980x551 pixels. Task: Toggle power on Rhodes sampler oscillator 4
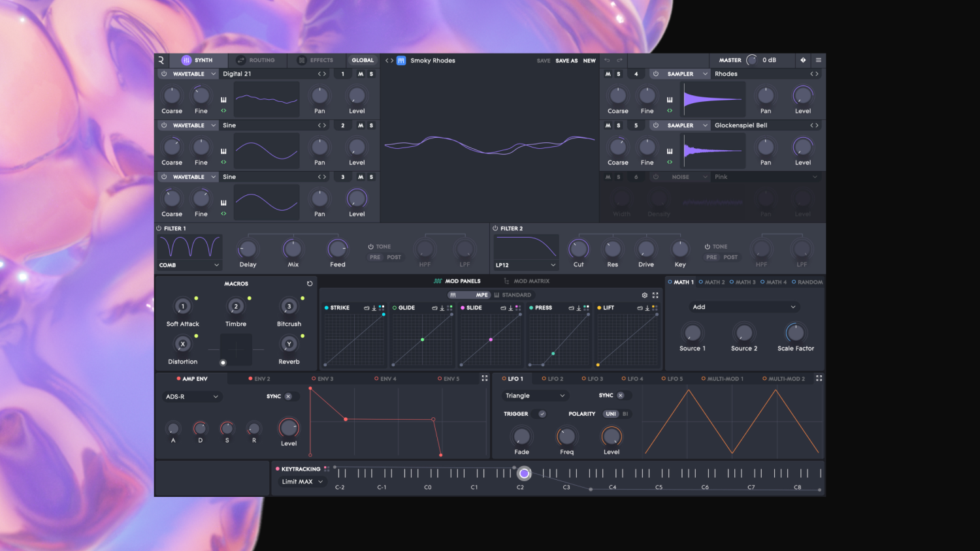655,74
